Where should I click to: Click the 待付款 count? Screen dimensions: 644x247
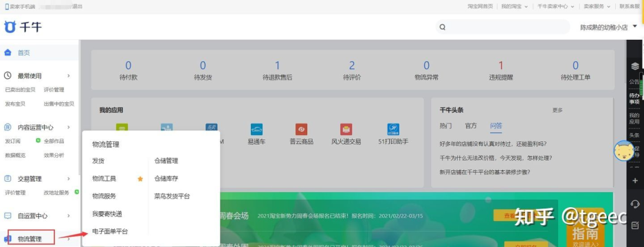[128, 66]
